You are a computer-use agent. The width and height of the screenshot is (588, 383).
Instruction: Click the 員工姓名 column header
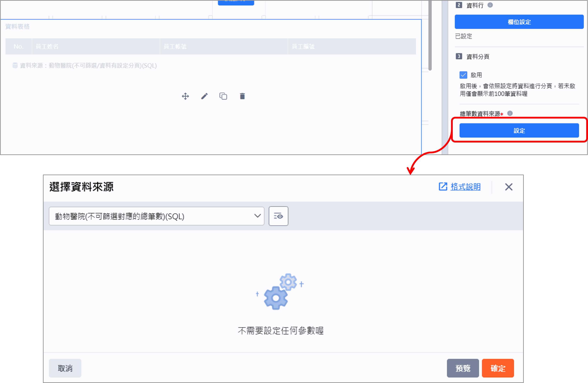96,46
